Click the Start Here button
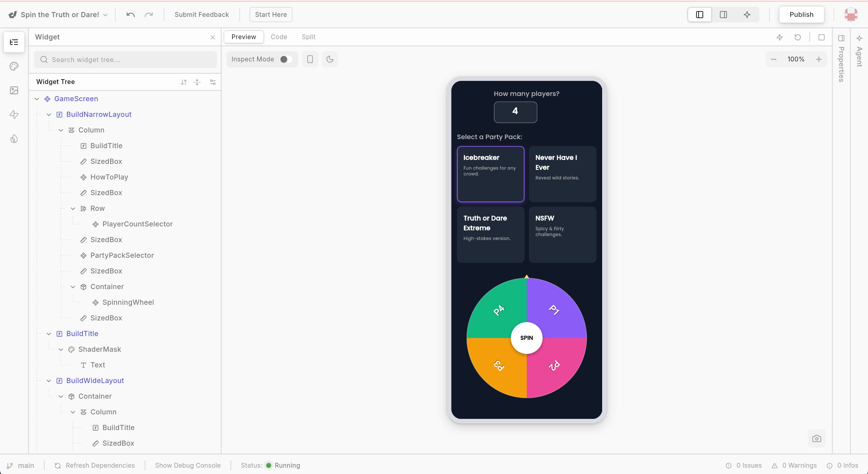 click(271, 14)
